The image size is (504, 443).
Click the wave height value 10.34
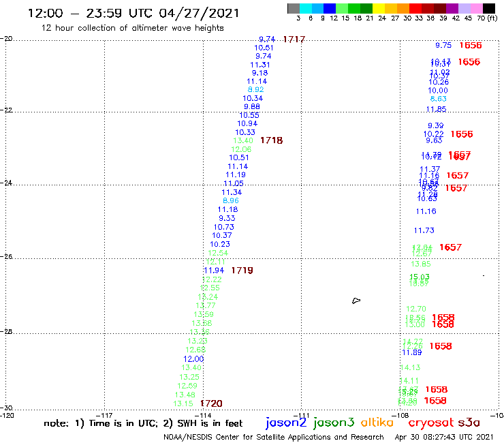253,98
